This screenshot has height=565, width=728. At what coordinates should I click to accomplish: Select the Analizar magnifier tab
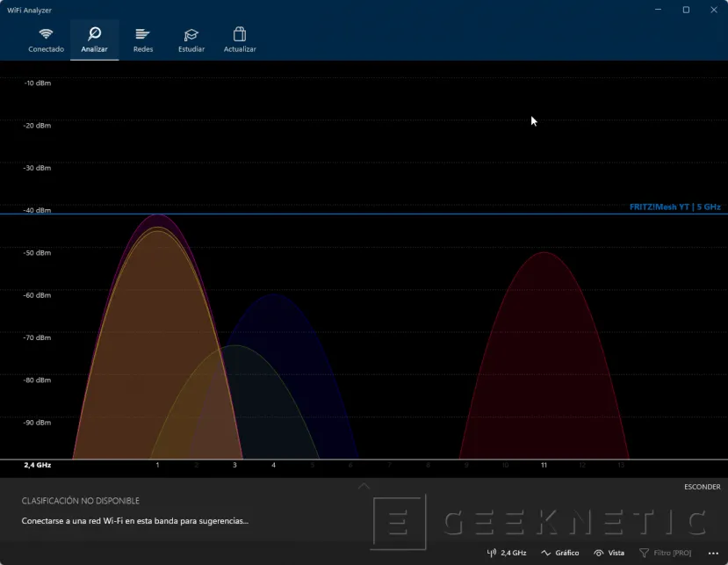94,40
